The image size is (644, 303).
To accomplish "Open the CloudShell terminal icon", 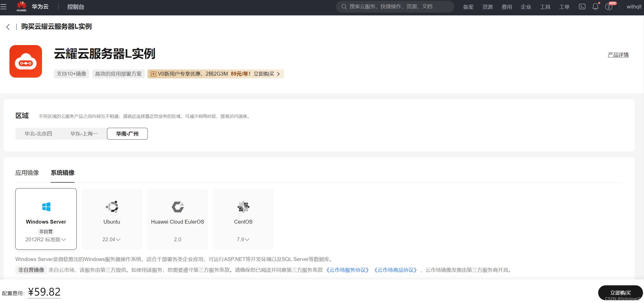I will coord(582,7).
